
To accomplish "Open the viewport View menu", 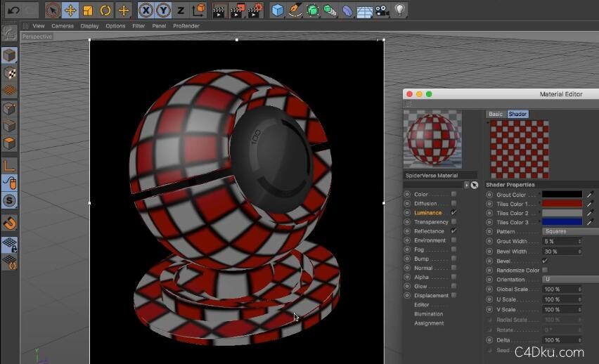I will pyautogui.click(x=39, y=26).
